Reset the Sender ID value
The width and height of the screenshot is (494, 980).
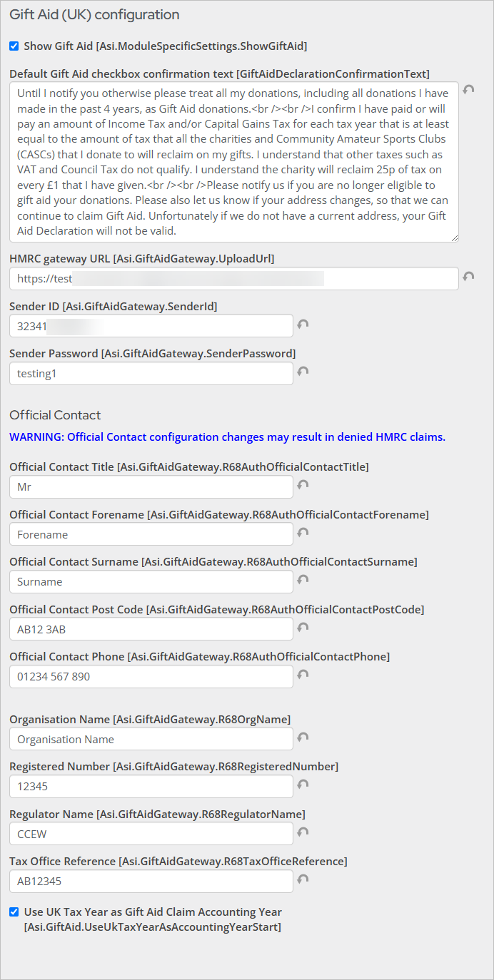point(303,324)
